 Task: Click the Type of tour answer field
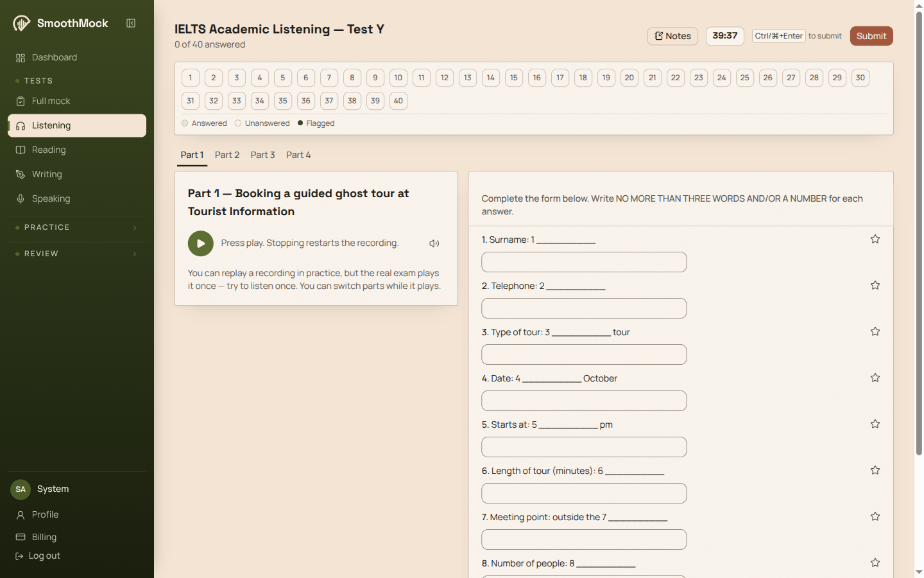point(584,355)
